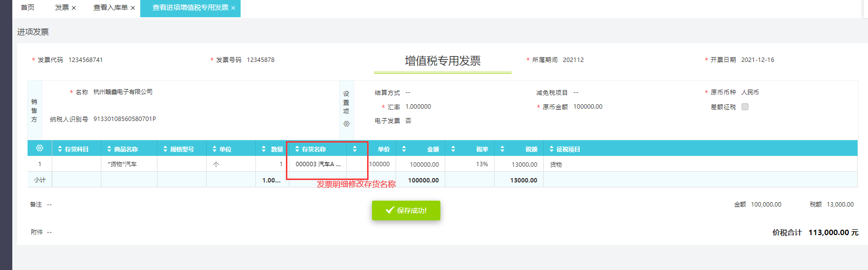Sort table by 存货科目 column
This screenshot has width=868, height=270.
[60, 149]
